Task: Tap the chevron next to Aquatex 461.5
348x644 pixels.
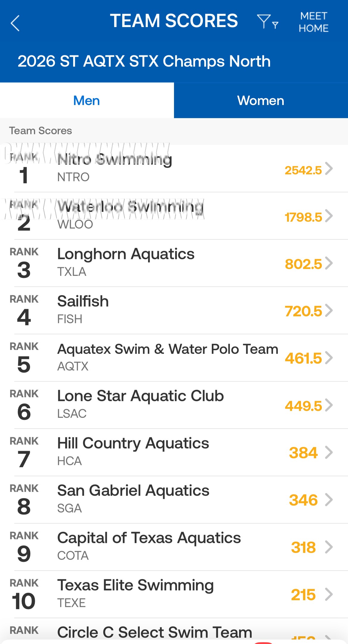Action: pyautogui.click(x=329, y=358)
